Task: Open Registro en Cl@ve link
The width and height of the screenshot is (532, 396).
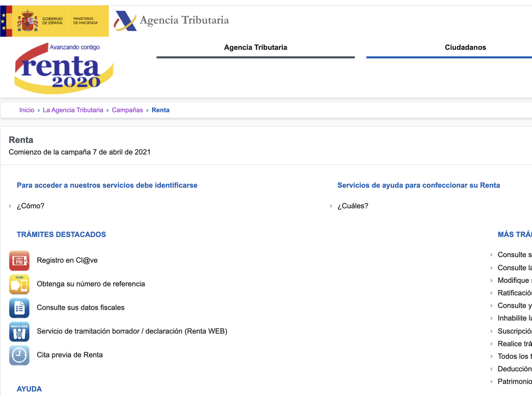Action: click(67, 260)
